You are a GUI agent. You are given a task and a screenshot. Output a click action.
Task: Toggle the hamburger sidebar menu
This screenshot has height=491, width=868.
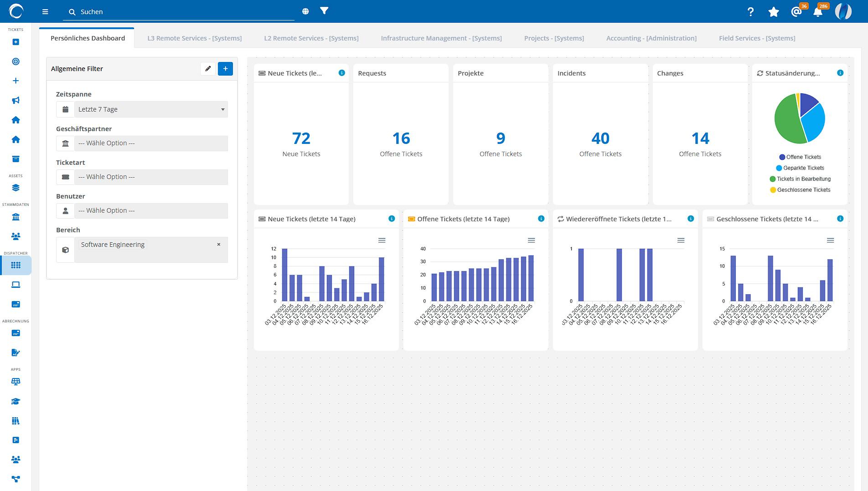pyautogui.click(x=45, y=12)
